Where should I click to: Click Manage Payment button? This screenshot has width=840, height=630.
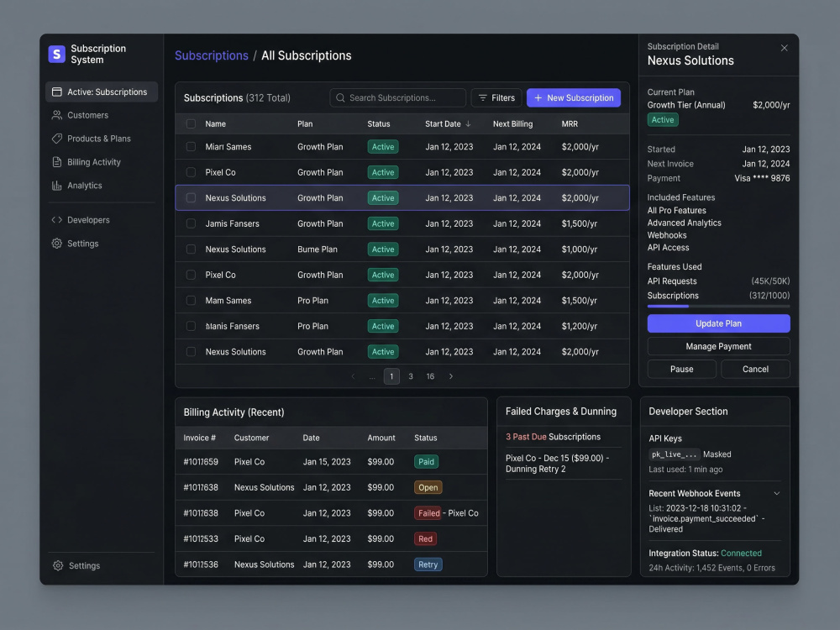tap(718, 347)
